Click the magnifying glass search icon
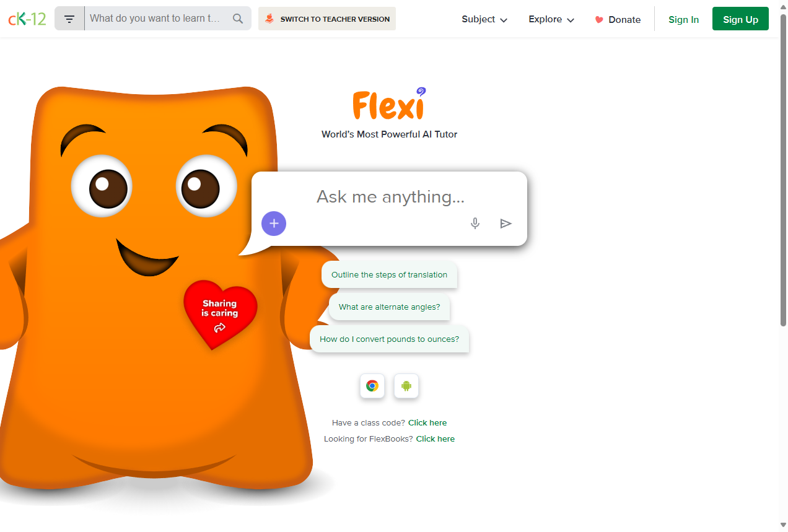The image size is (788, 532). tap(238, 19)
